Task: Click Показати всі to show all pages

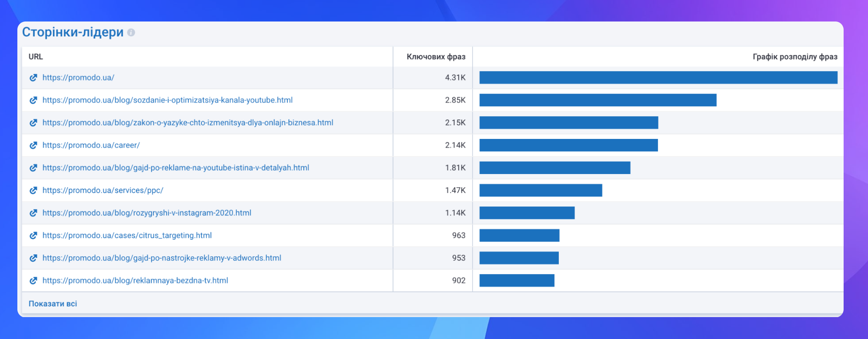Action: point(52,303)
